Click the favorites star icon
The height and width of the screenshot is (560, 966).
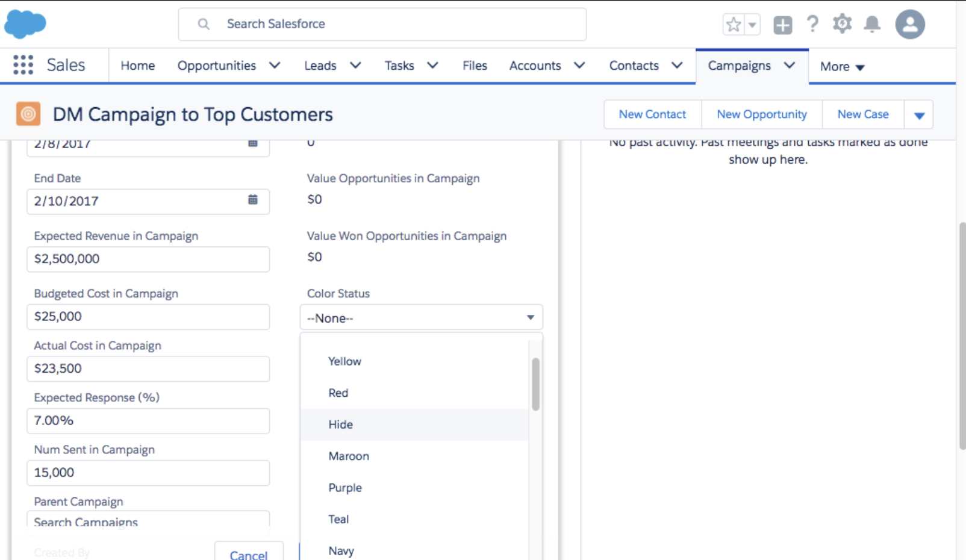tap(733, 25)
